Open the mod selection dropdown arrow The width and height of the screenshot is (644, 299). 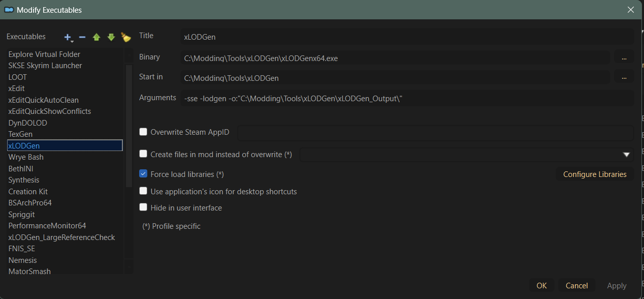pyautogui.click(x=626, y=155)
